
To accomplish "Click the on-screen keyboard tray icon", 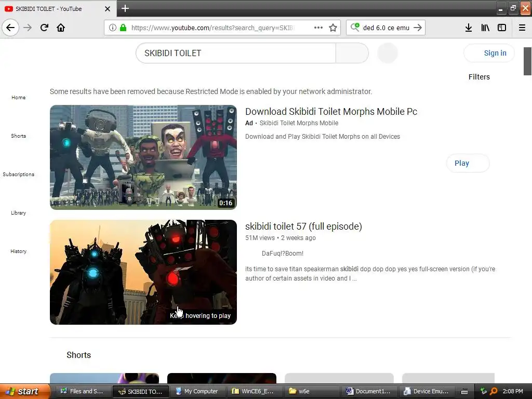I will pyautogui.click(x=464, y=392).
